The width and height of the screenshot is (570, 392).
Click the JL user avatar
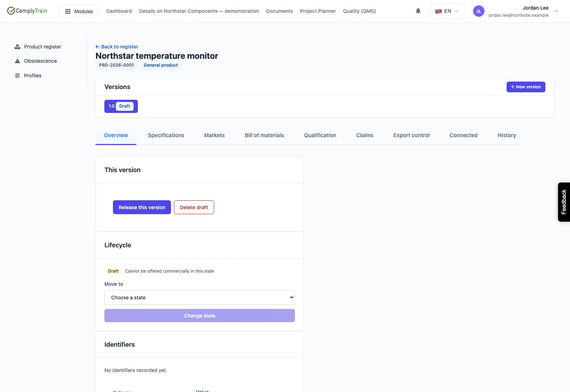478,11
